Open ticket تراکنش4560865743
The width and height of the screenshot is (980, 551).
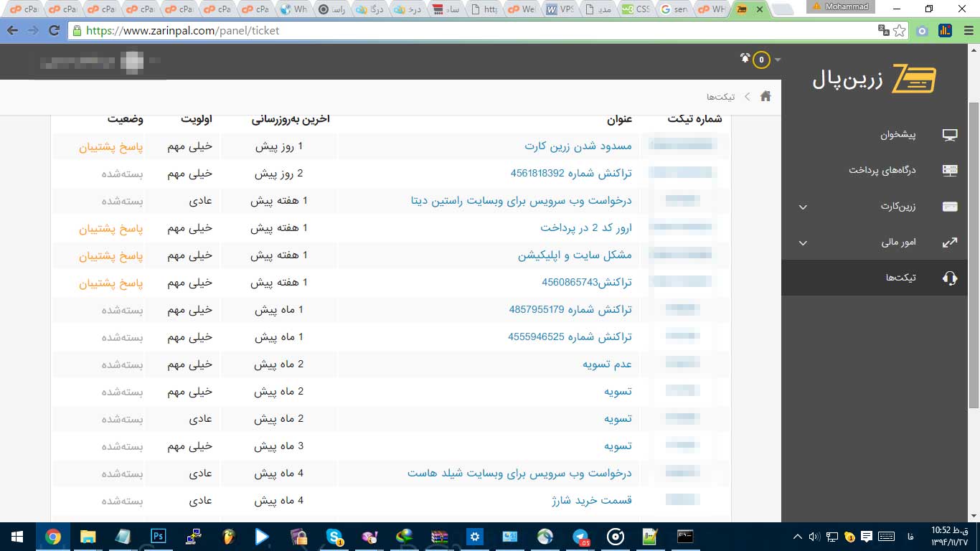(x=587, y=282)
